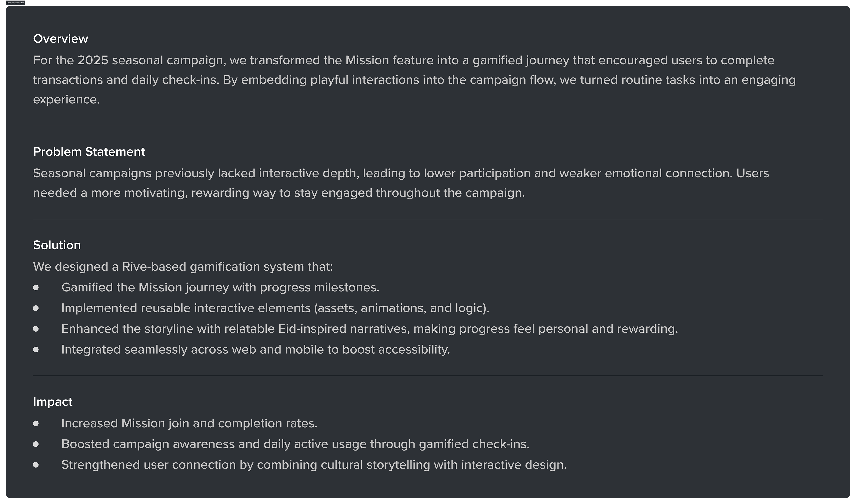
Task: Click the bullet dot before Integrated seamlessly
Action: [36, 350]
